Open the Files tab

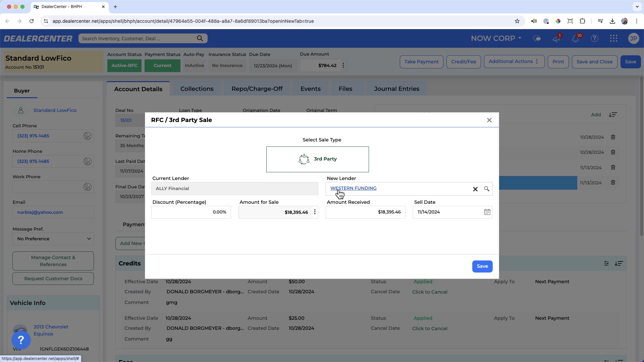click(345, 89)
